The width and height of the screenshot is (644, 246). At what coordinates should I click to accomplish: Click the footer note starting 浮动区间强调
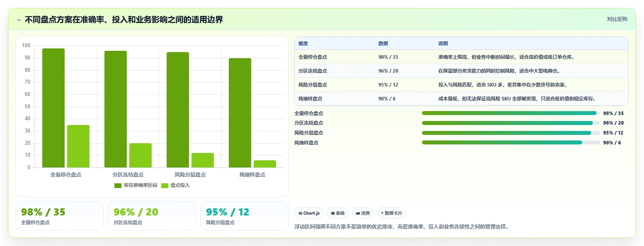click(402, 227)
